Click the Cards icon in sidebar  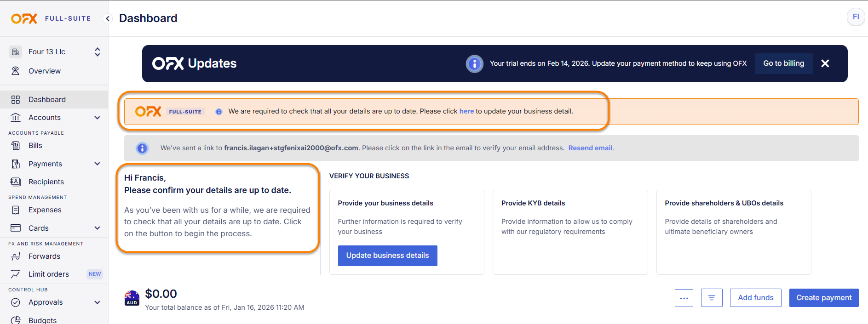point(16,228)
